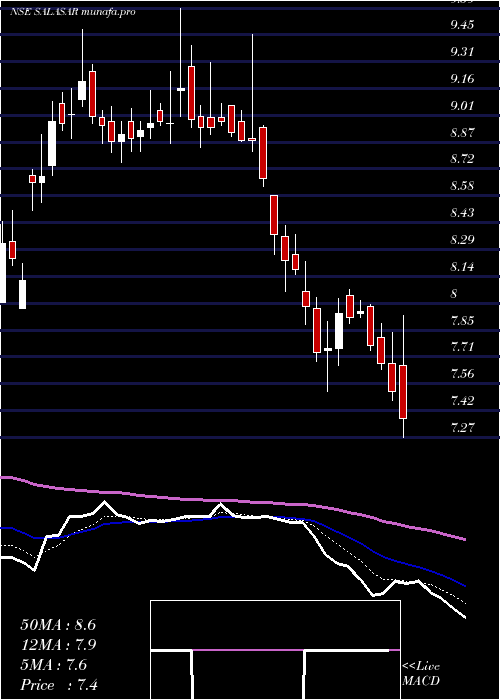Click the '<<Live MACD' label
Screen dimensions: 500x700
pyautogui.click(x=421, y=674)
